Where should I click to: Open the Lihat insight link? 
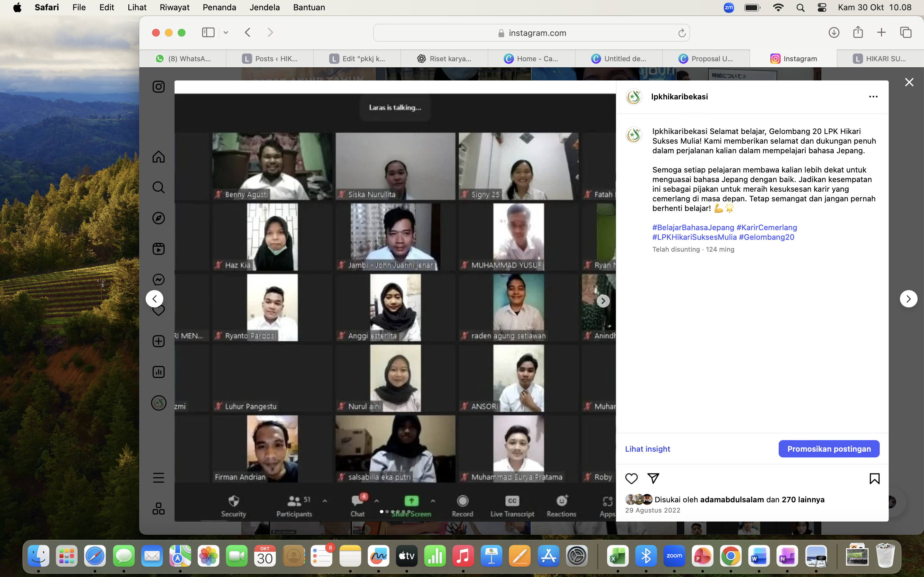pyautogui.click(x=647, y=449)
